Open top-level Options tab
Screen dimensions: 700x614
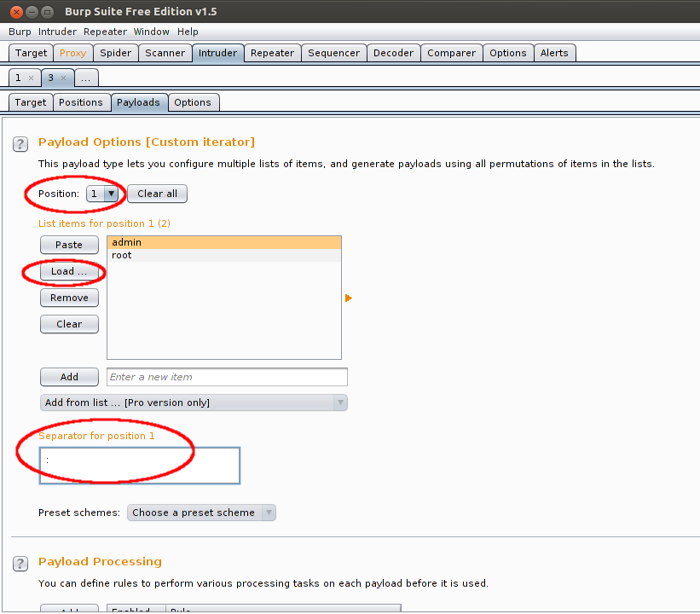coord(508,53)
